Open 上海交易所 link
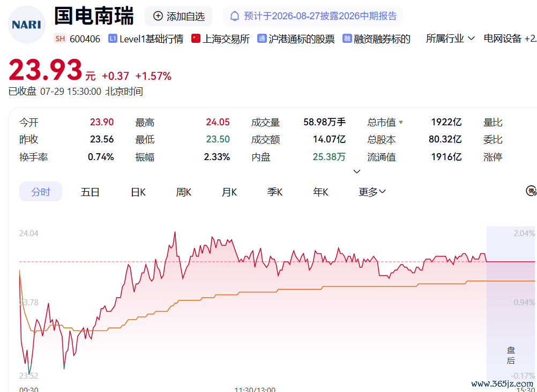Screen dimensions: 537x392 [226, 39]
